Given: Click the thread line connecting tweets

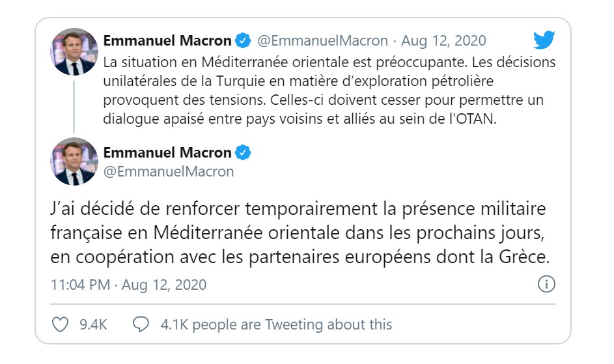Looking at the screenshot, I should click(74, 107).
